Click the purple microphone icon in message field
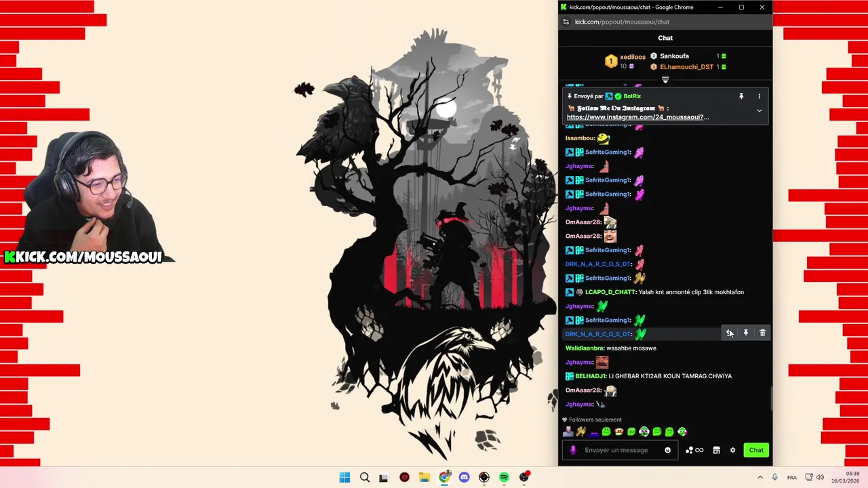 click(573, 450)
